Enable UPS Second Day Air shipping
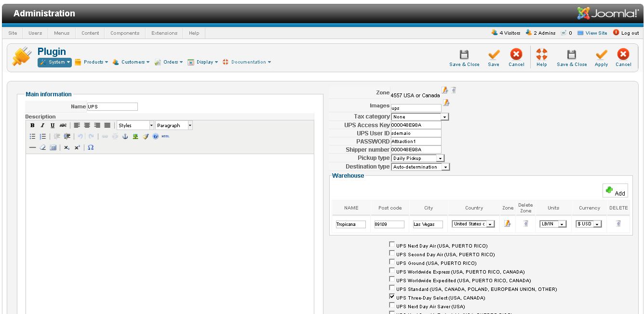 (392, 253)
